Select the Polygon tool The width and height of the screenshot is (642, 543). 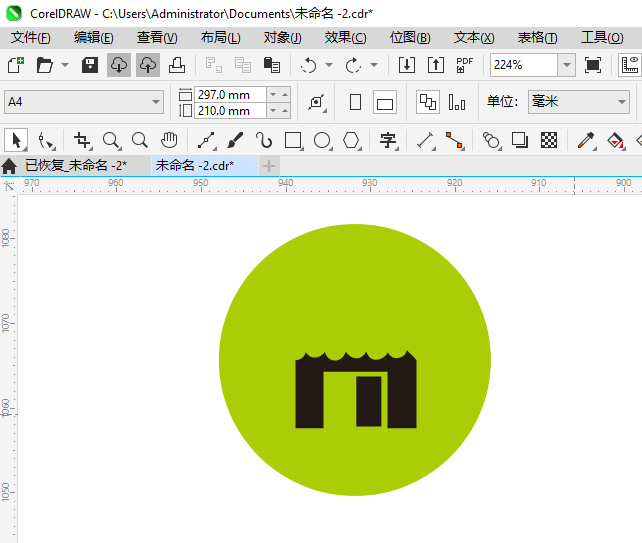pyautogui.click(x=351, y=140)
